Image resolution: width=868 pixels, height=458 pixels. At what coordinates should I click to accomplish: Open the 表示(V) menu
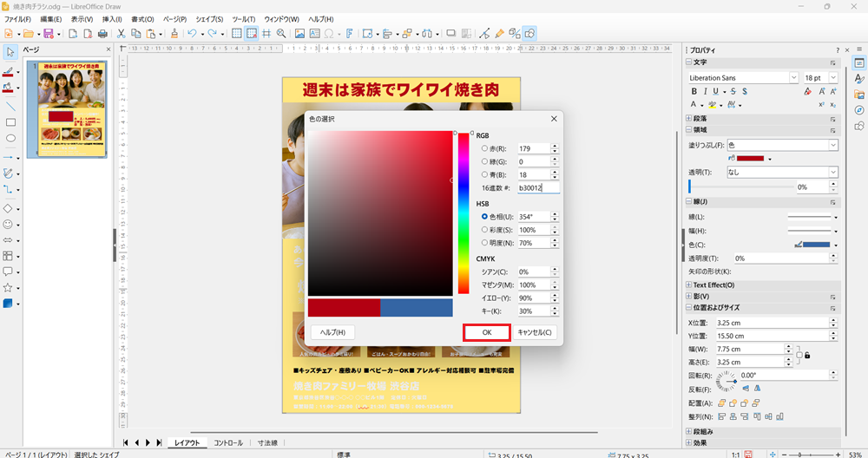coord(82,19)
